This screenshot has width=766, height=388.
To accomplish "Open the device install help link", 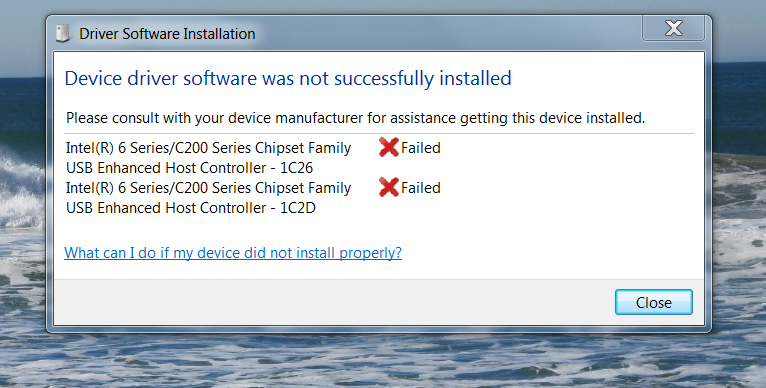I will [233, 253].
